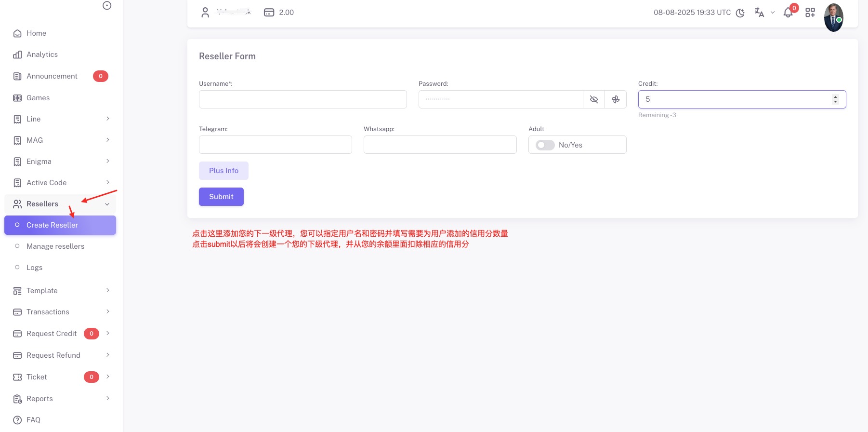Expand the MAG submenu chevron
Screen dimensions: 868x432
pyautogui.click(x=108, y=140)
